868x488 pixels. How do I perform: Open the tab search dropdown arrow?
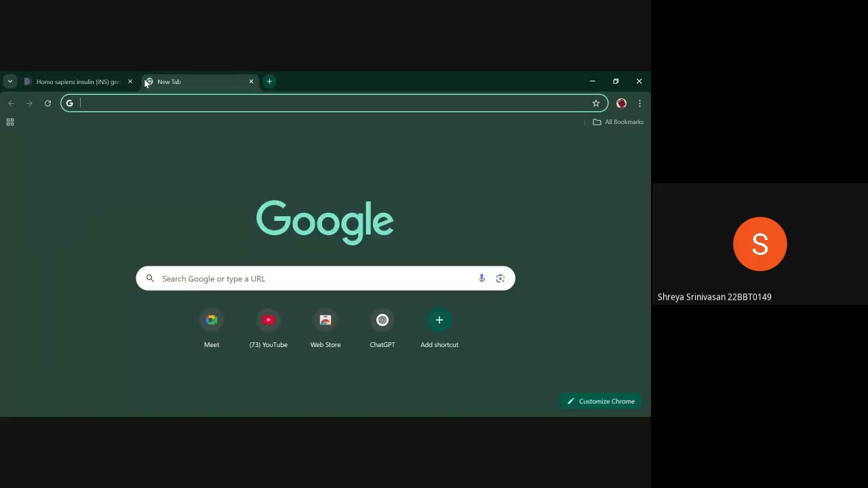[x=9, y=81]
